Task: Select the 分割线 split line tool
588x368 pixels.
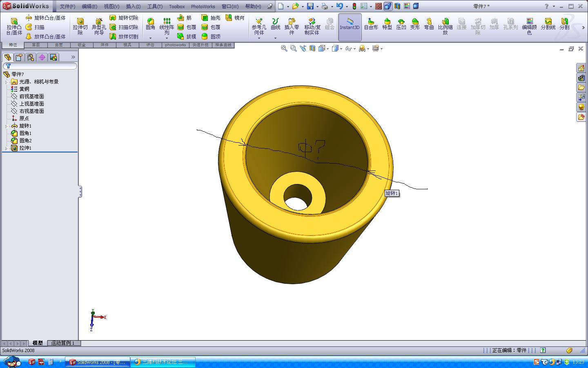Action: (548, 24)
